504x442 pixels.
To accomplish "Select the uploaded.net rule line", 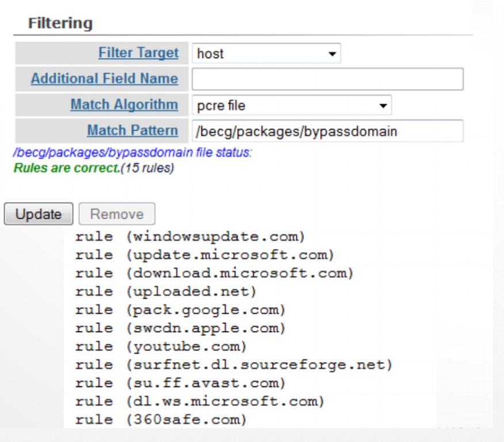I will 166,292.
